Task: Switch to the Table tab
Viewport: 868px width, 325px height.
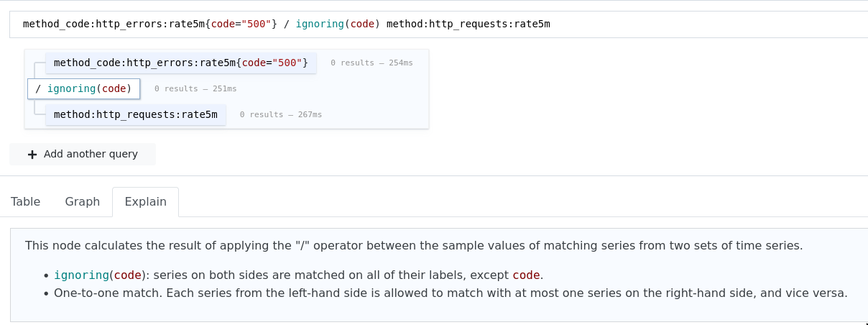Action: [x=25, y=202]
